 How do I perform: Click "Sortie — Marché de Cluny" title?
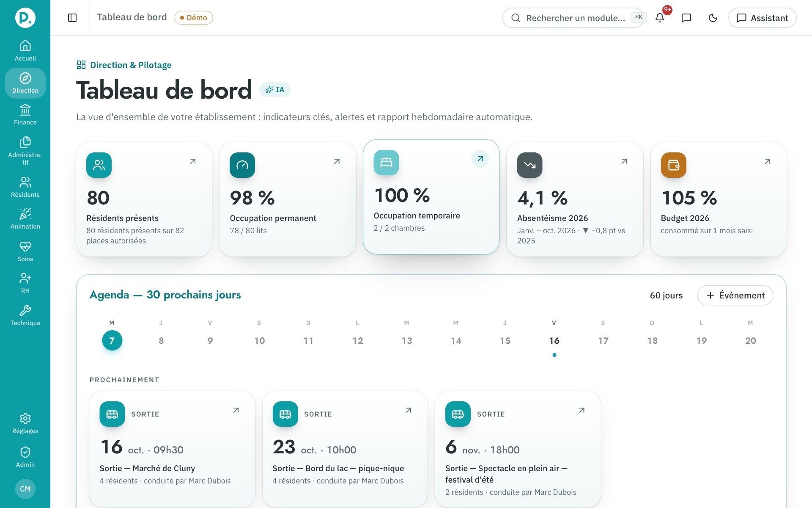(x=147, y=468)
